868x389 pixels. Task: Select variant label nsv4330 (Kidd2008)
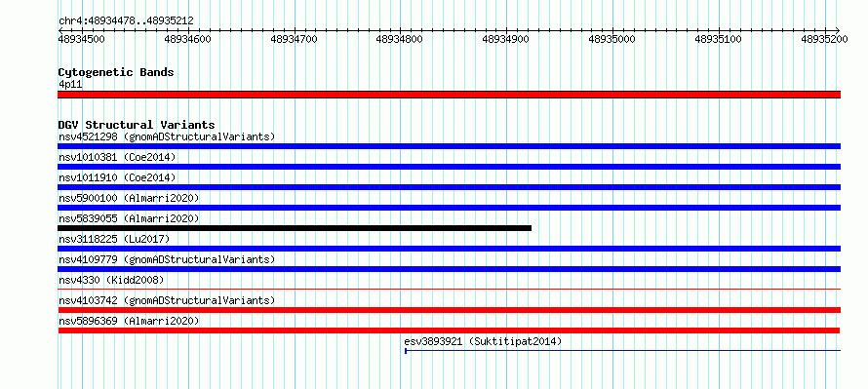[x=111, y=280]
